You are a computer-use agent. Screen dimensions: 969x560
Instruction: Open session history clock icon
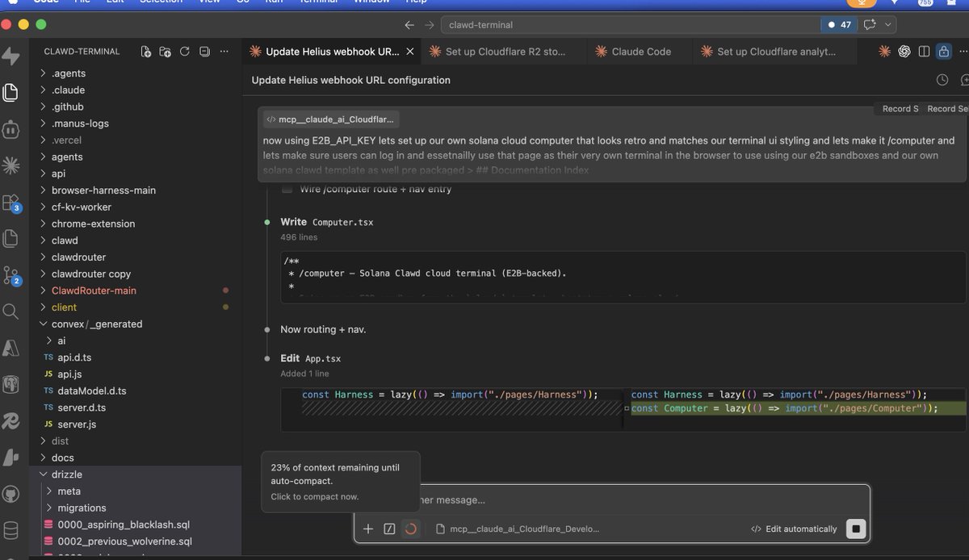[942, 80]
